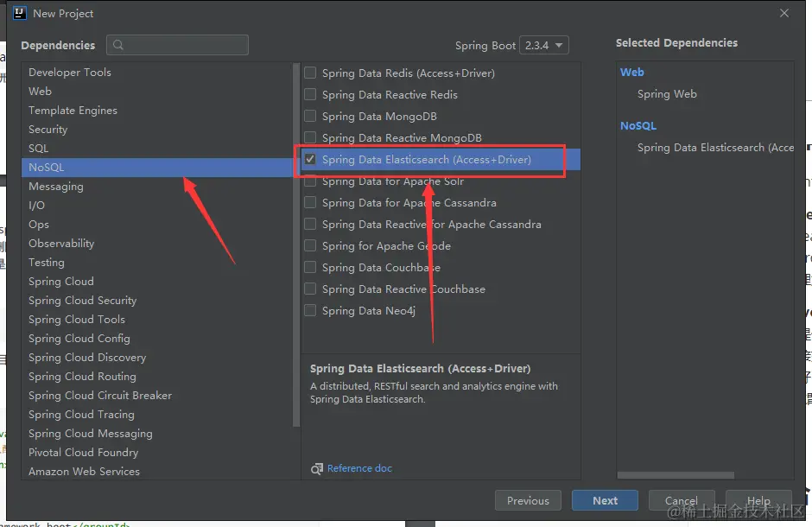Choose the Ops category

[x=157, y=225]
